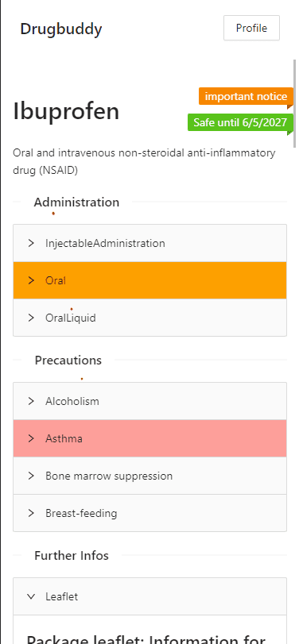299x644 pixels.
Task: Collapse the Leaflet down-arrow icon
Action: pyautogui.click(x=31, y=597)
